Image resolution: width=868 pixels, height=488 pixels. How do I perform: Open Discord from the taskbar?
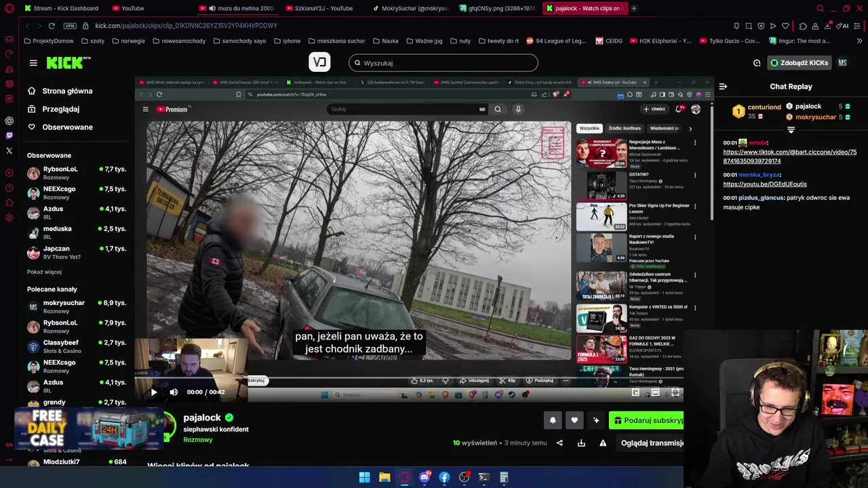[425, 477]
